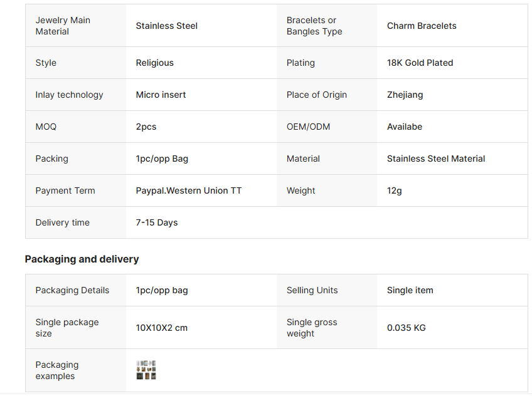Click the 12g weight value
Image resolution: width=532 pixels, height=396 pixels.
[x=394, y=190]
